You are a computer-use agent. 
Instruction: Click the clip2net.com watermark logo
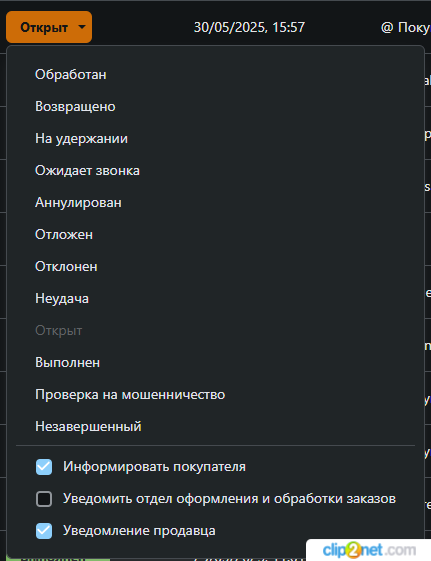369,550
